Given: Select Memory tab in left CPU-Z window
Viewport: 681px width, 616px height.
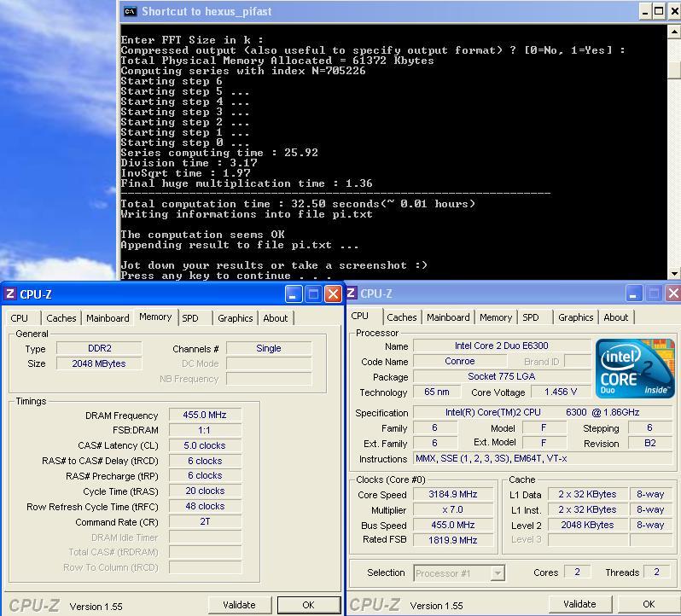Looking at the screenshot, I should coord(155,317).
